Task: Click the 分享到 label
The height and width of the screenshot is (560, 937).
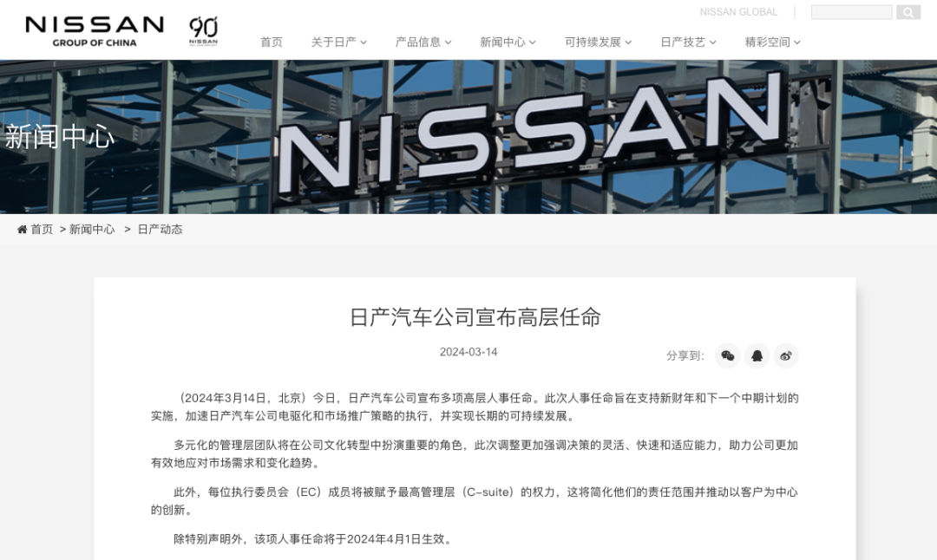Action: point(685,355)
